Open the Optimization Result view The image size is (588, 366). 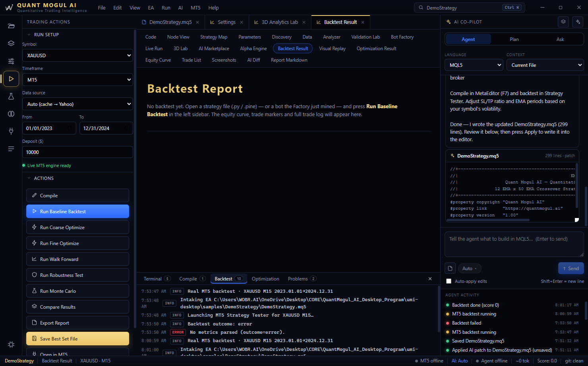377,49
